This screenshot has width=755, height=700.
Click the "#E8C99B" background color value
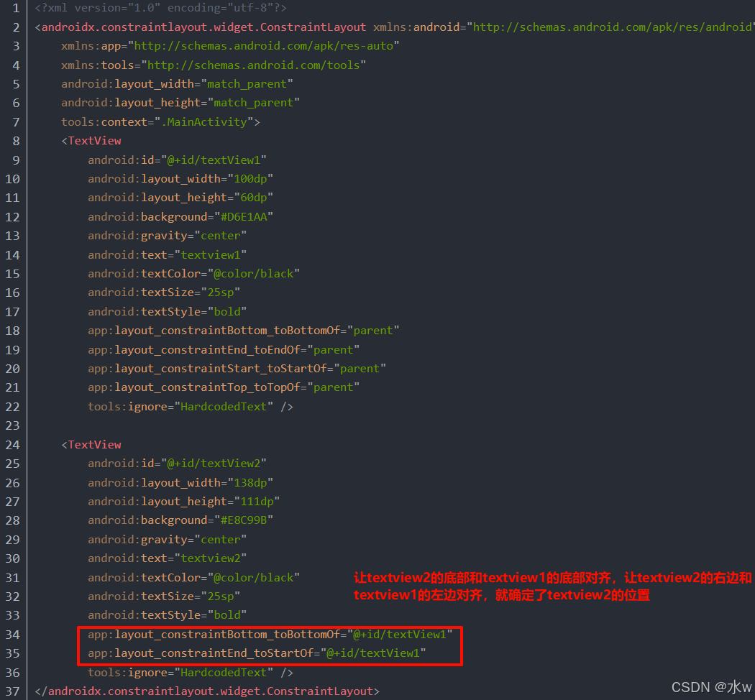[244, 520]
